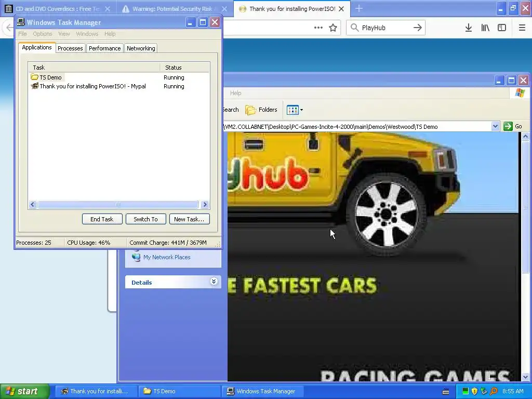The image size is (532, 399).
Task: Click the Windows flag logo in Explorer
Action: [x=520, y=93]
